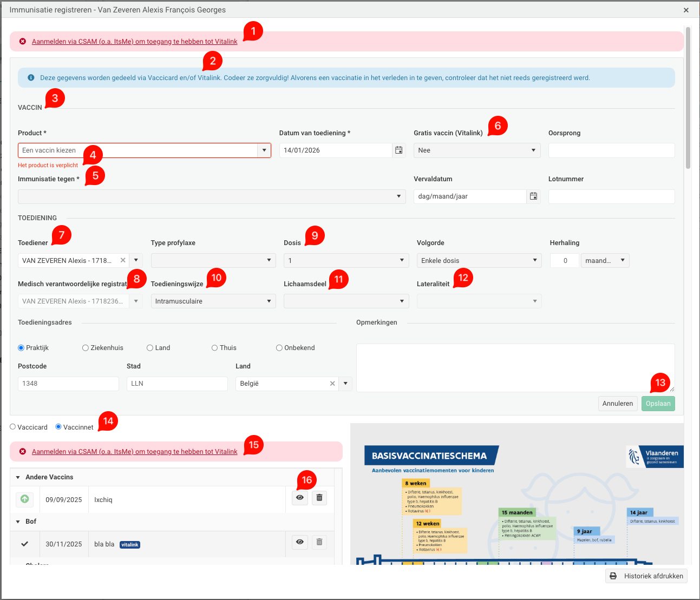
Task: Select the Ziekenhuis address option
Action: tap(86, 348)
